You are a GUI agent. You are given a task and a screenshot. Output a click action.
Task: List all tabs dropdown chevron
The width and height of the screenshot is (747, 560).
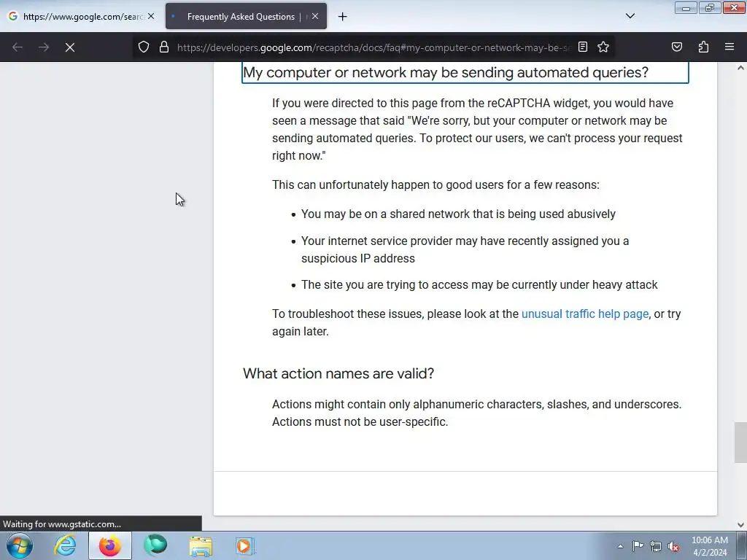tap(630, 16)
